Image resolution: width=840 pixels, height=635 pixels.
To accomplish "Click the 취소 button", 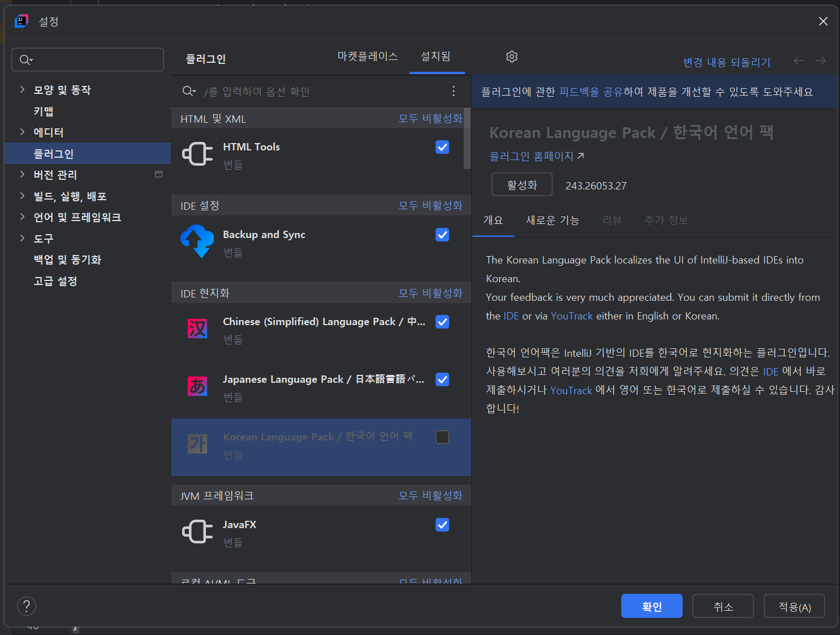I will [x=723, y=606].
